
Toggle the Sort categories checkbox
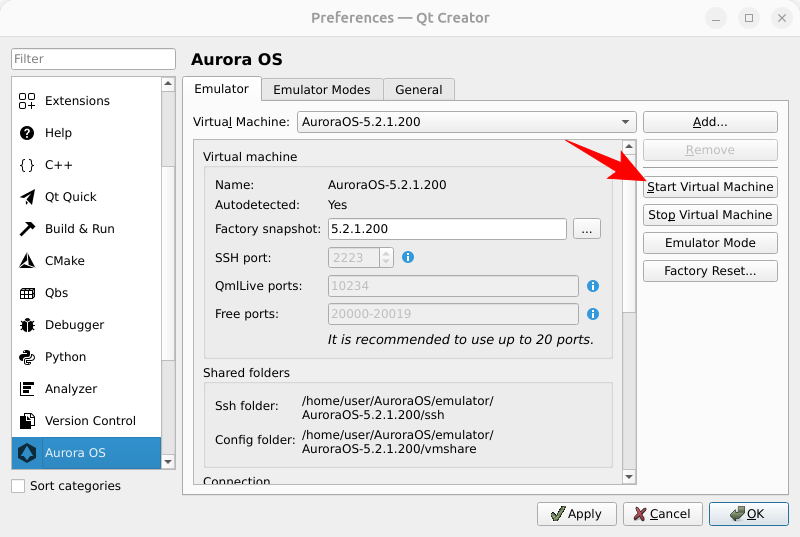[x=18, y=485]
